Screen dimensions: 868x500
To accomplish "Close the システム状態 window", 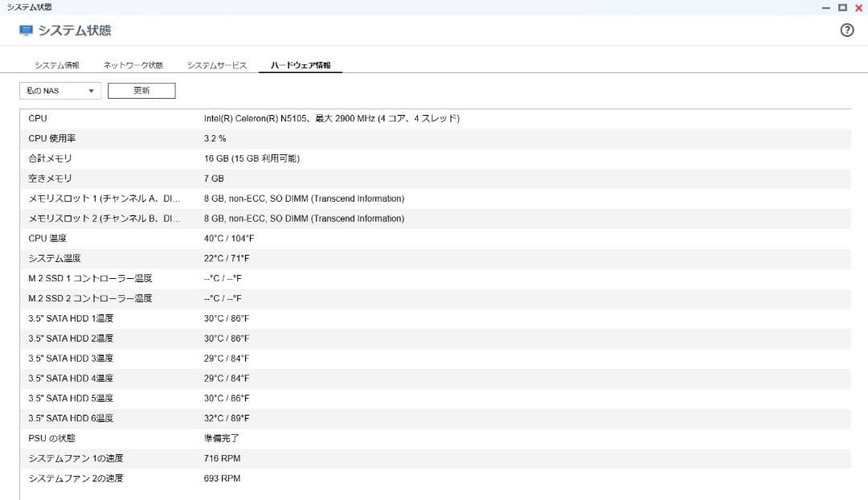I will pos(858,8).
